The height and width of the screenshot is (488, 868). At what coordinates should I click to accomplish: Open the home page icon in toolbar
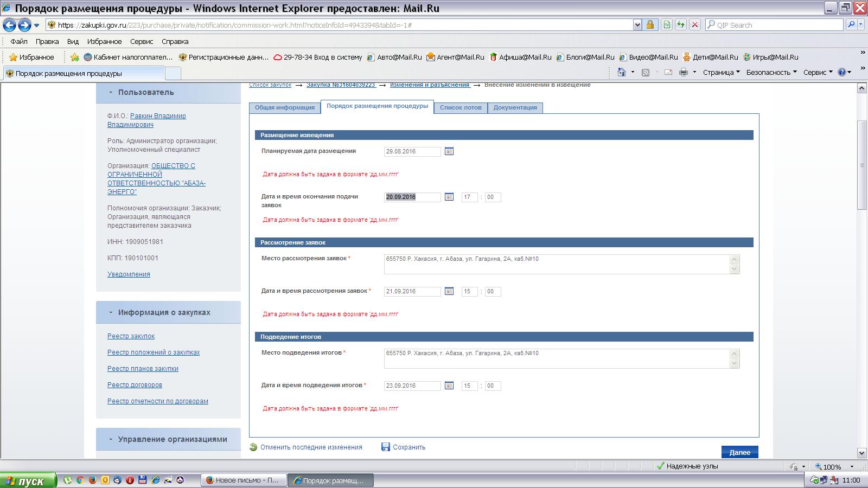click(x=622, y=73)
